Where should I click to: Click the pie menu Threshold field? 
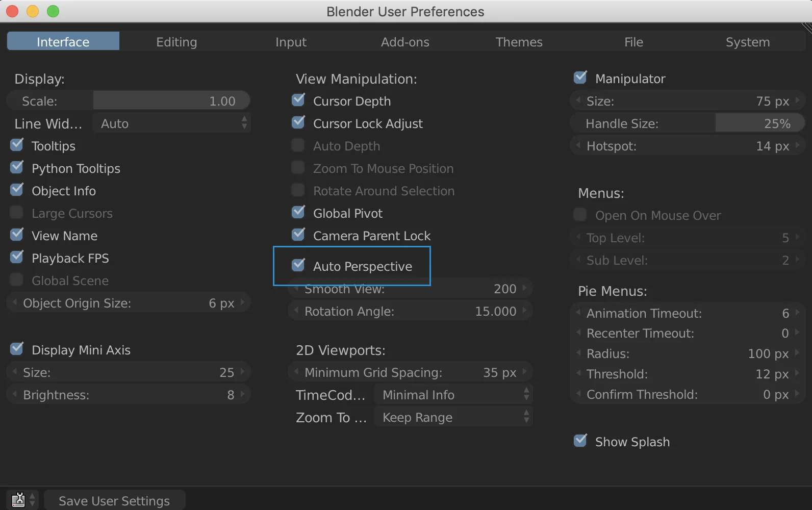point(687,374)
